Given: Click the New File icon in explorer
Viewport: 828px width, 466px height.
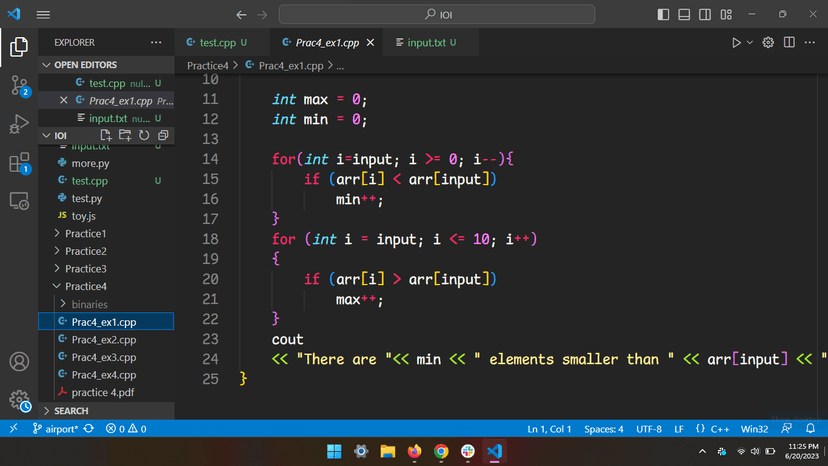Looking at the screenshot, I should [x=106, y=135].
